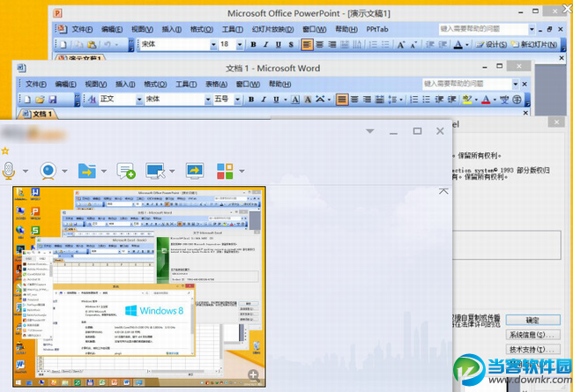573x392 pixels.
Task: Click Save disk icon in Word toolbar
Action: point(53,100)
